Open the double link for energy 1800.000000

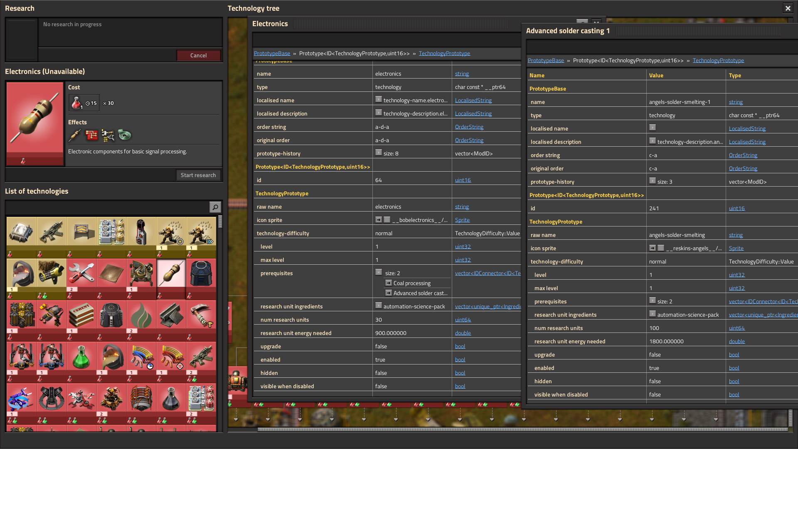736,341
